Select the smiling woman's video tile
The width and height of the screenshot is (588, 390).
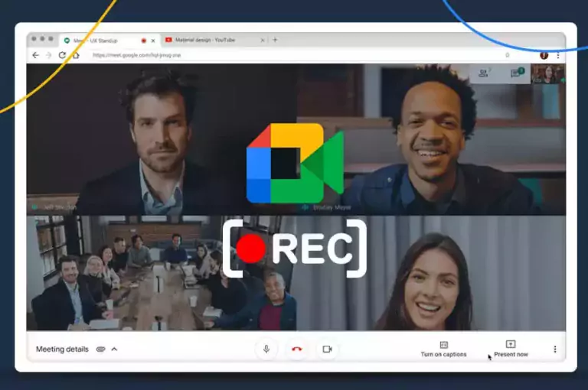pyautogui.click(x=431, y=273)
